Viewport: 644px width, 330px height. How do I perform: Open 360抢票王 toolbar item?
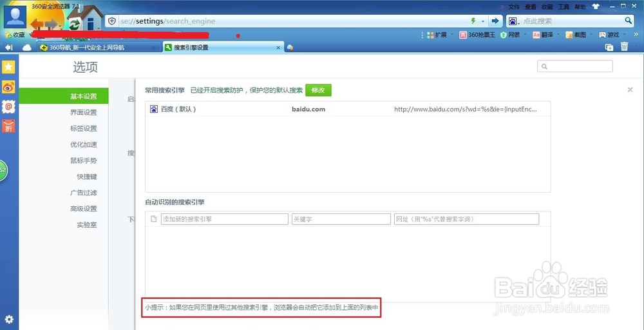[x=477, y=35]
